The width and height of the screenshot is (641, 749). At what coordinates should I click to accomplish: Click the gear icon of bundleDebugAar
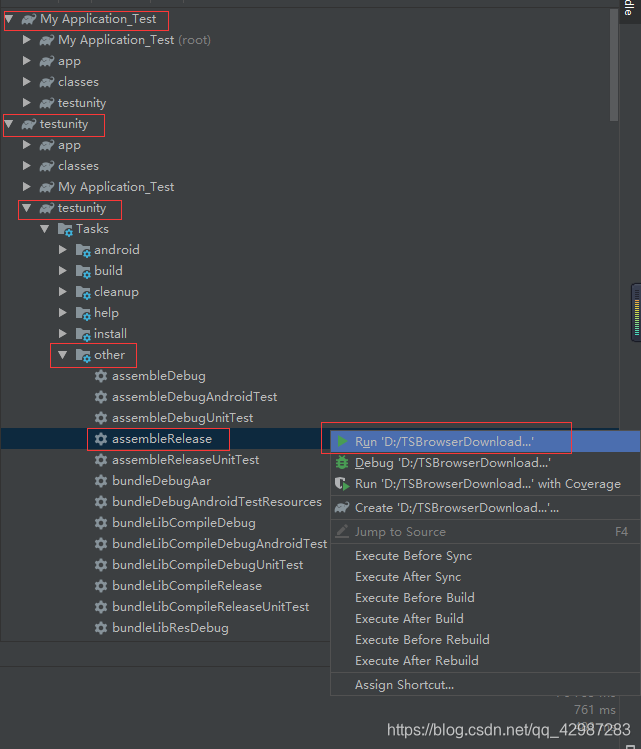101,481
